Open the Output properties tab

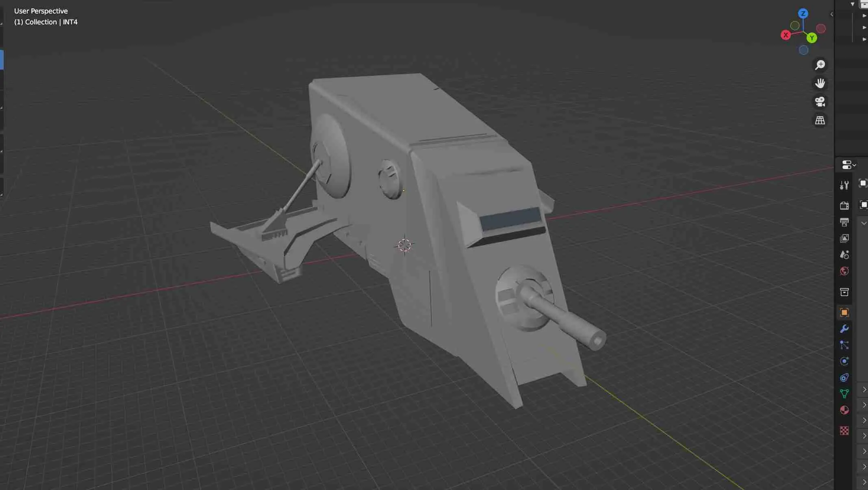pyautogui.click(x=844, y=222)
